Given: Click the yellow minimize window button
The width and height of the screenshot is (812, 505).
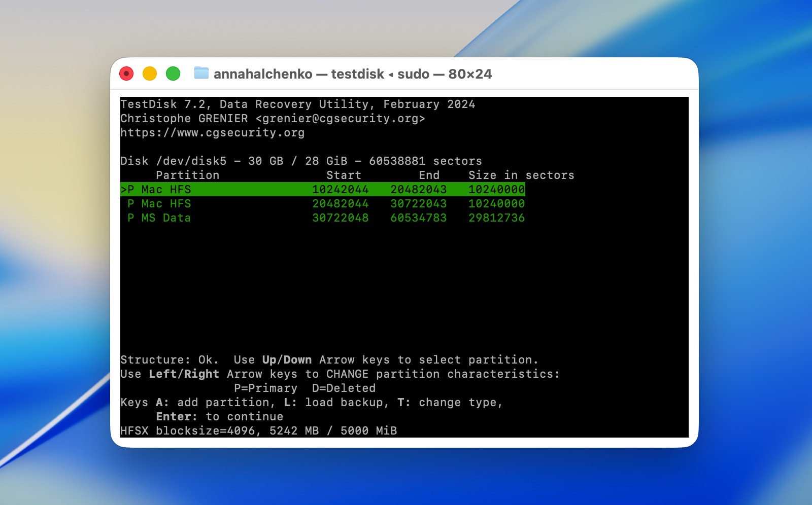Looking at the screenshot, I should point(150,74).
